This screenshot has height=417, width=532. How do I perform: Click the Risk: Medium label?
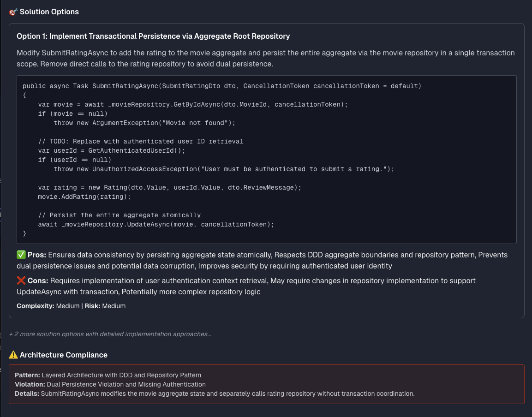pyautogui.click(x=105, y=306)
